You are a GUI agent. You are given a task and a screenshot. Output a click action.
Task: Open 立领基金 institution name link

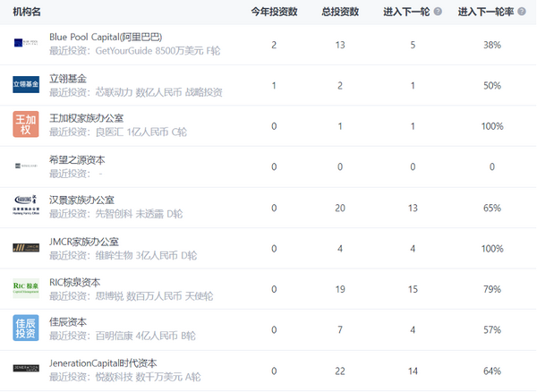click(68, 79)
